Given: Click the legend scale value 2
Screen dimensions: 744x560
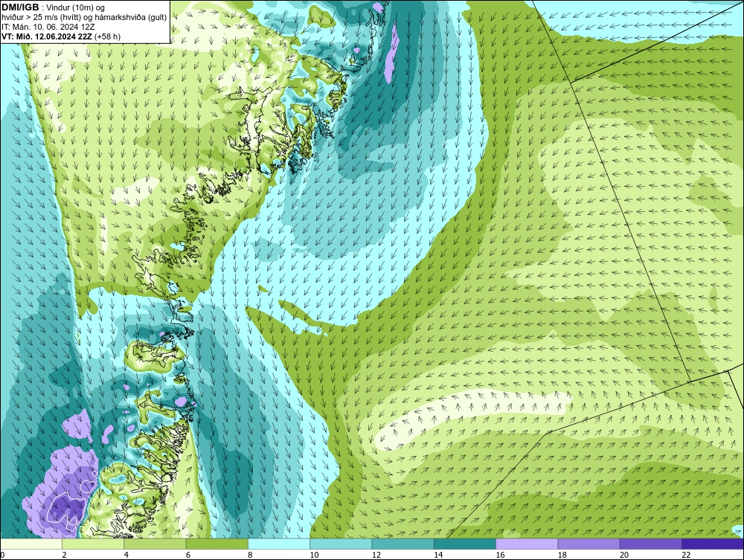Looking at the screenshot, I should (x=64, y=556).
